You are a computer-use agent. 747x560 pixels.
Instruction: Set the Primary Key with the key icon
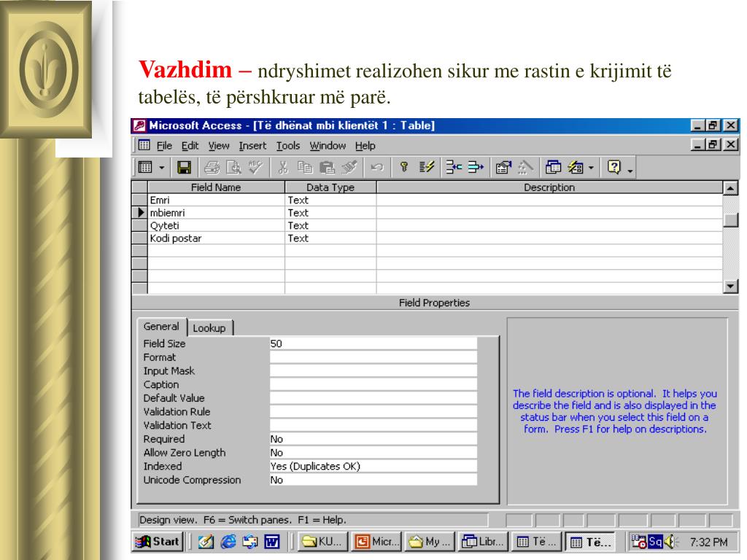point(404,168)
